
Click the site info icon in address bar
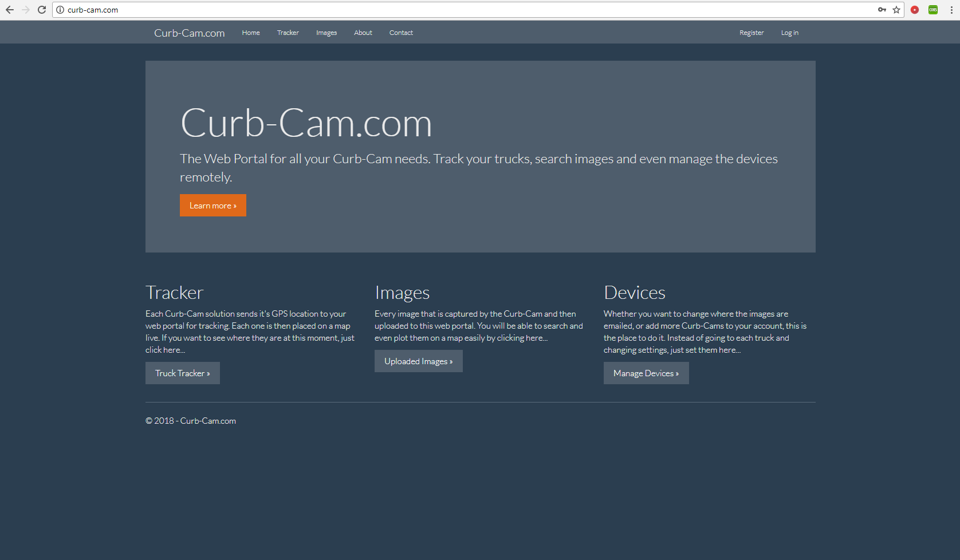coord(60,10)
